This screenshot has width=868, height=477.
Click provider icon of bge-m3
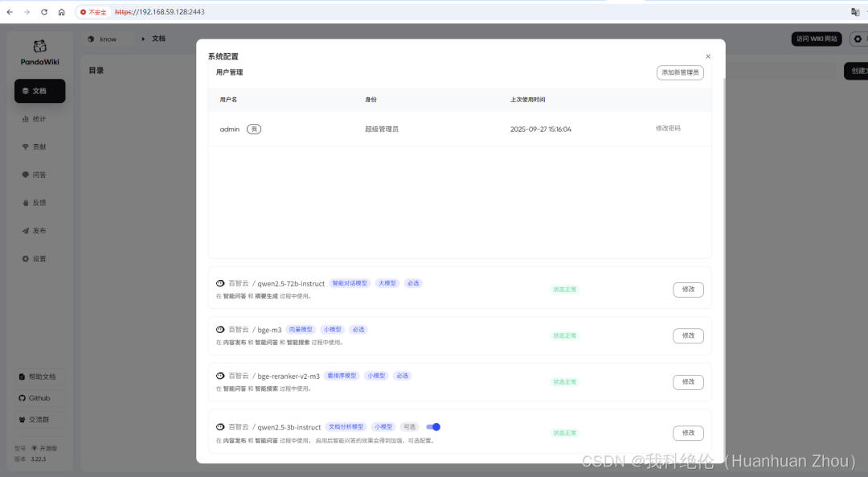coord(220,329)
